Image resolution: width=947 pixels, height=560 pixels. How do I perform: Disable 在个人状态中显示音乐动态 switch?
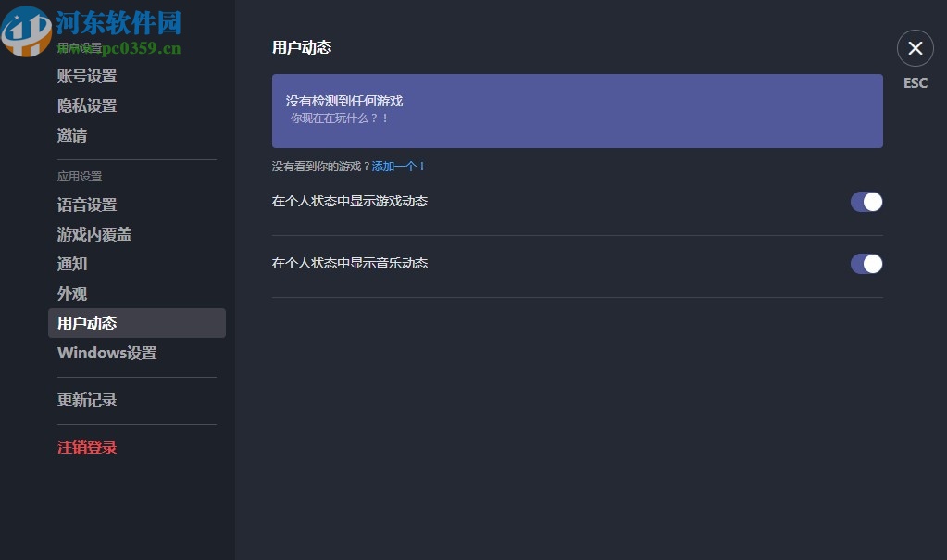[x=866, y=263]
